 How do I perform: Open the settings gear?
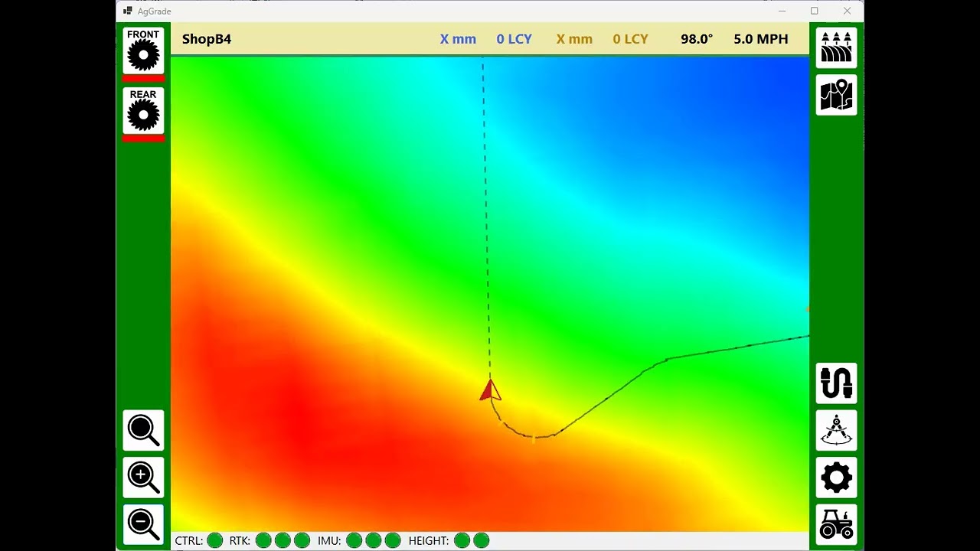[x=836, y=478]
